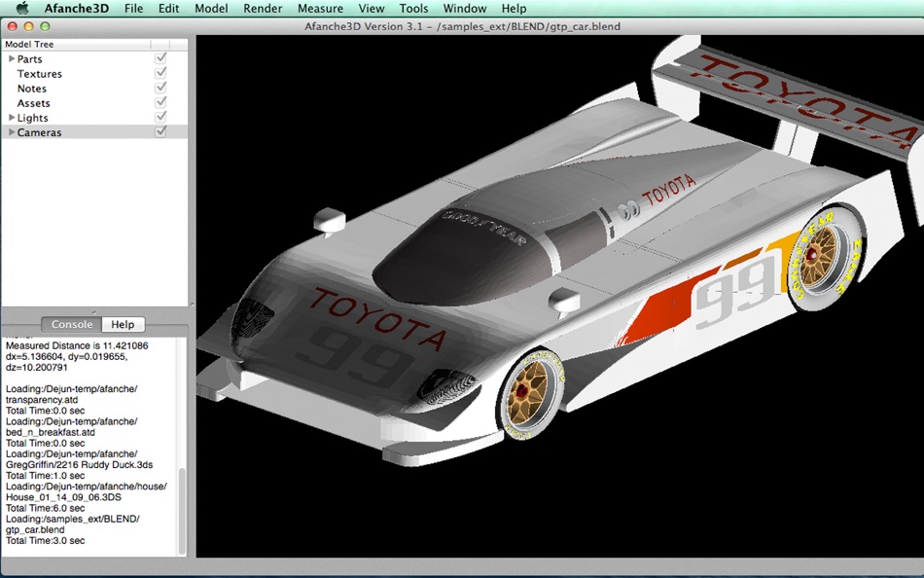Screen dimensions: 924x578
Task: Click the 'bed_n_breakfast.atd' console line
Action: [x=50, y=432]
